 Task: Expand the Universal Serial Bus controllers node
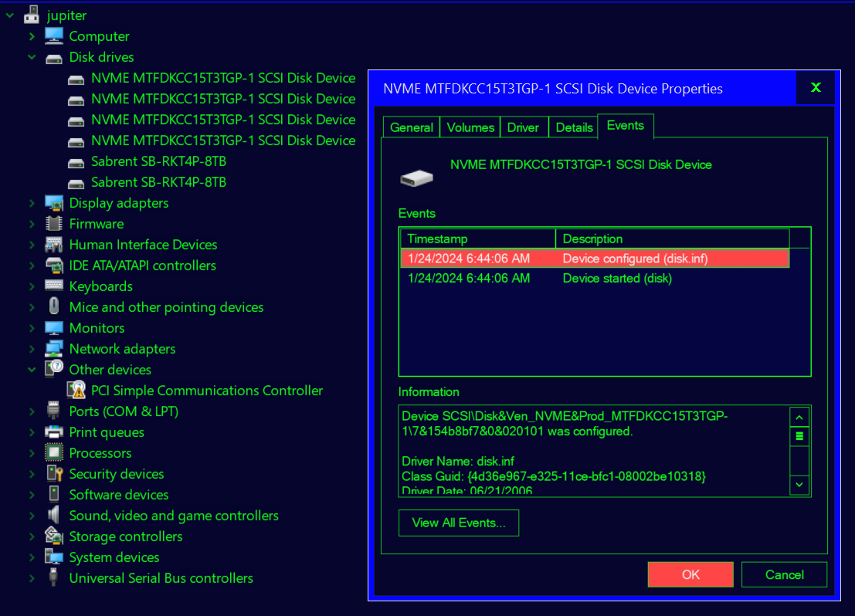coord(32,578)
